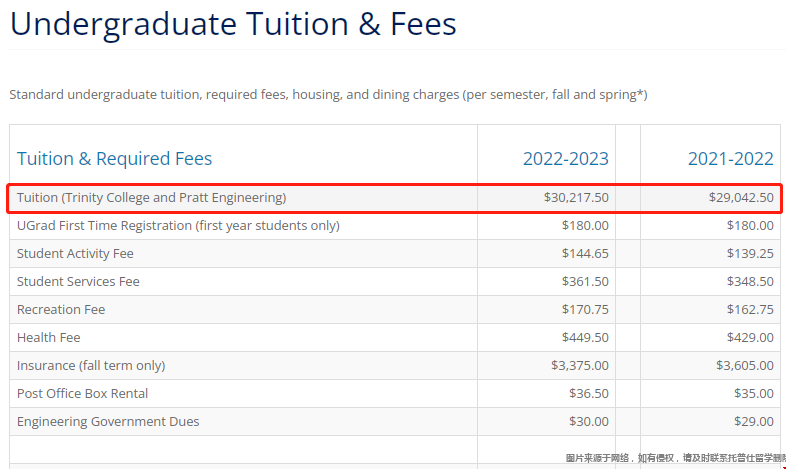Click the Engineering Government Dues label
This screenshot has width=786, height=469.
(x=108, y=421)
